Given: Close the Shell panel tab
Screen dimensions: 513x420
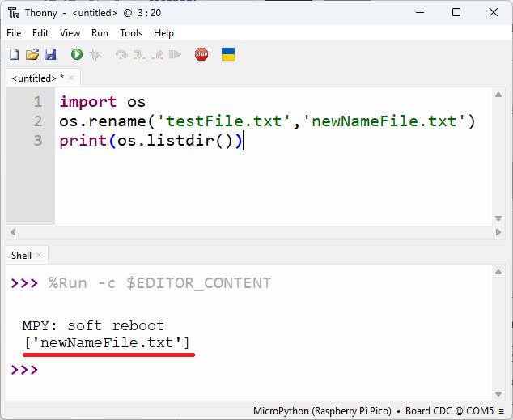Looking at the screenshot, I should point(40,255).
